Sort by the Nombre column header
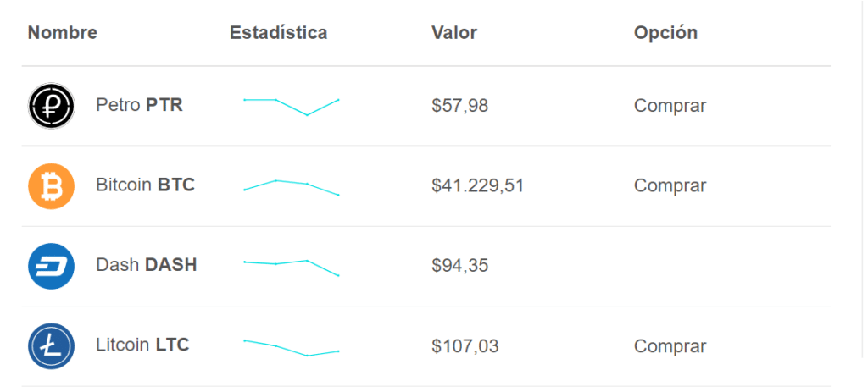 coord(63,33)
